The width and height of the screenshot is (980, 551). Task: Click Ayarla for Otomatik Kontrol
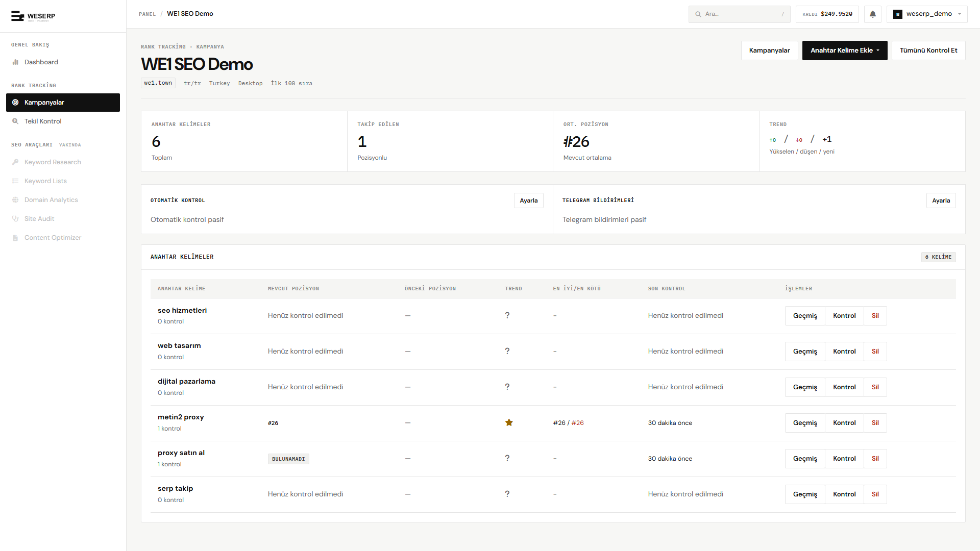528,201
